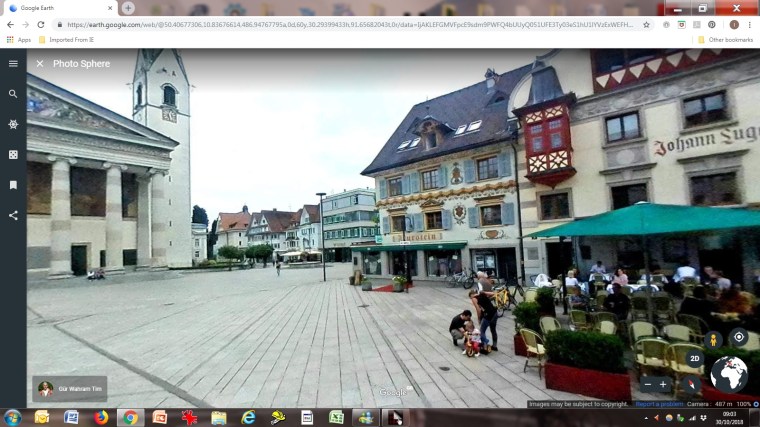The height and width of the screenshot is (427, 760).
Task: Toggle the 2D view button
Action: [693, 357]
